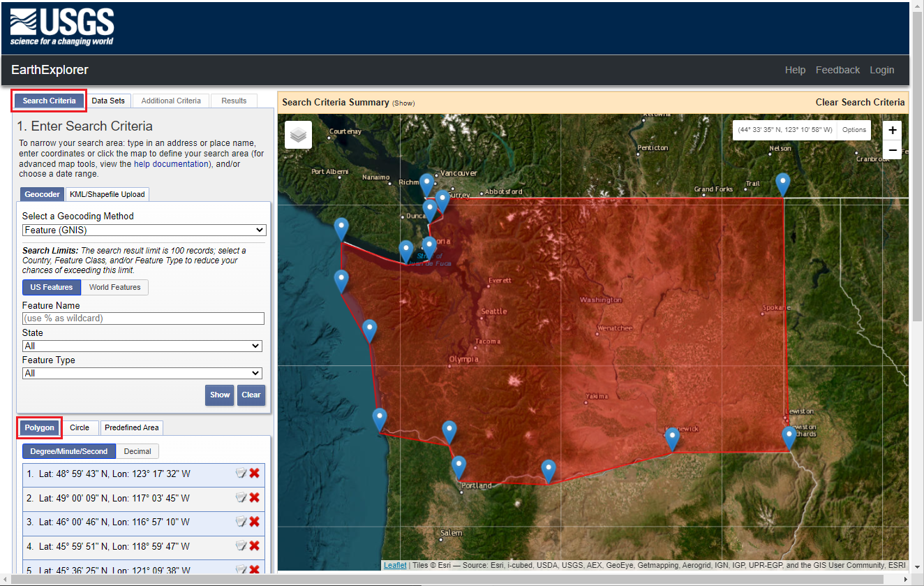This screenshot has height=586, width=924.
Task: Edit coordinate row 1 with its pencil icon
Action: click(x=241, y=474)
